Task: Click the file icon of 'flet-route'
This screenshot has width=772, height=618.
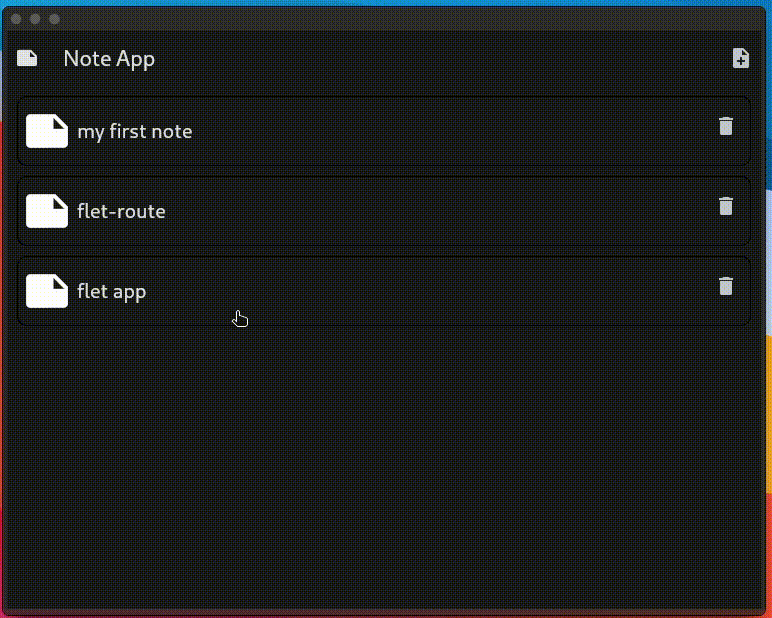Action: tap(47, 211)
